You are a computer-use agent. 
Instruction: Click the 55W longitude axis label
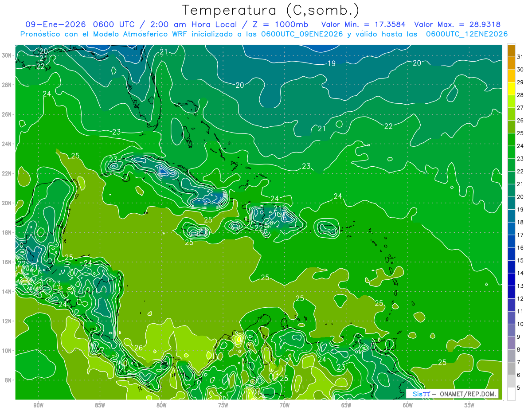coord(469,405)
